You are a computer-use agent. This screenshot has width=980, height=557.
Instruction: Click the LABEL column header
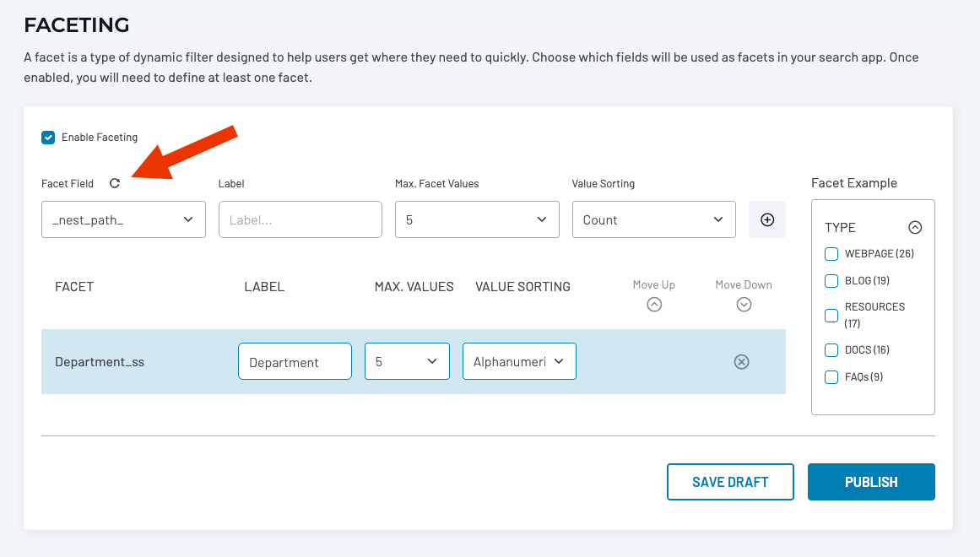coord(264,287)
